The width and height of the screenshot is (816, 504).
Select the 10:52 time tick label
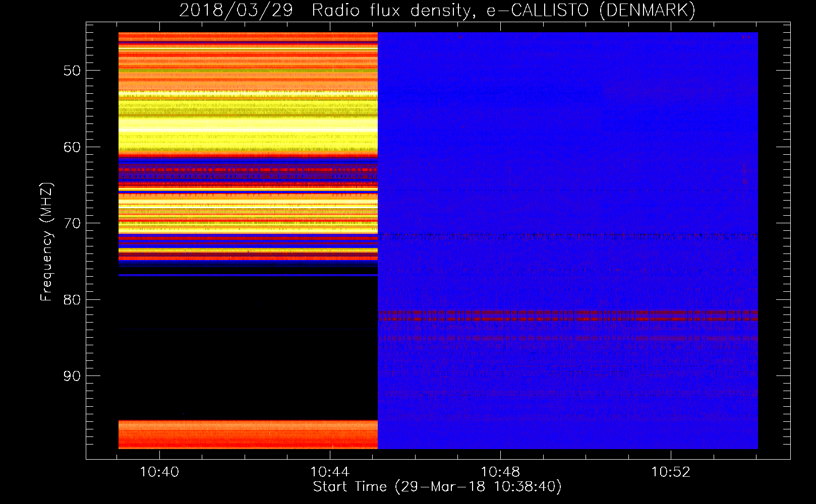point(671,472)
